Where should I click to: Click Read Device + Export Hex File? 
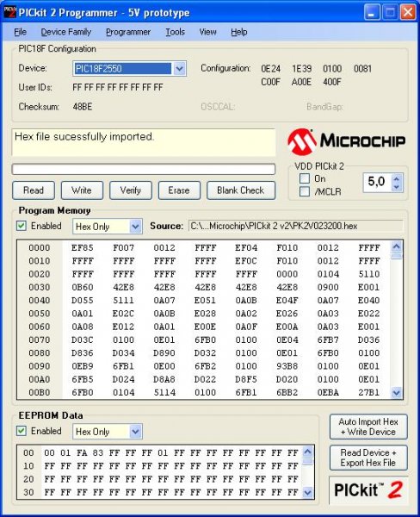point(368,458)
